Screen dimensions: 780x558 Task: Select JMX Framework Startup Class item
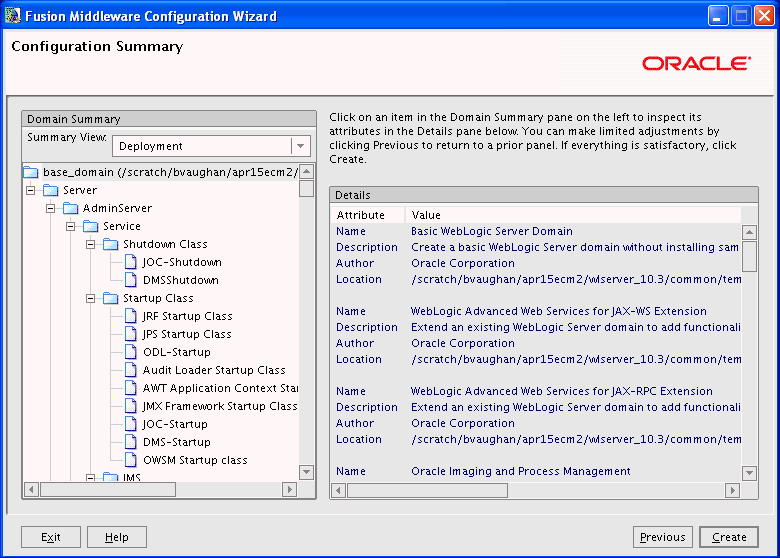pos(220,406)
